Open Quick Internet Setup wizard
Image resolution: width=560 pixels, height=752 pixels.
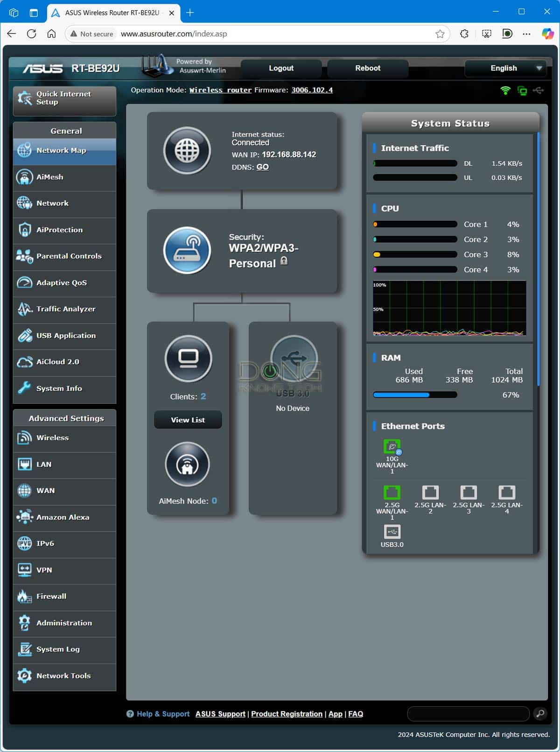coord(64,100)
